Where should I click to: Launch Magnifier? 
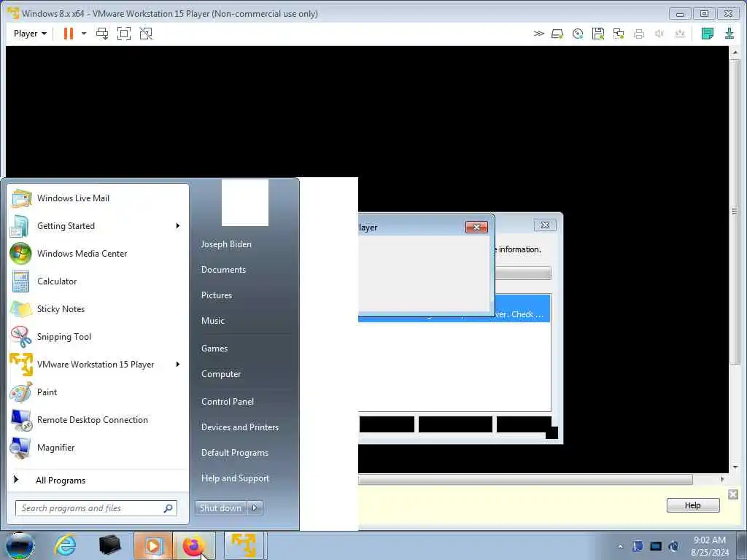[98, 448]
